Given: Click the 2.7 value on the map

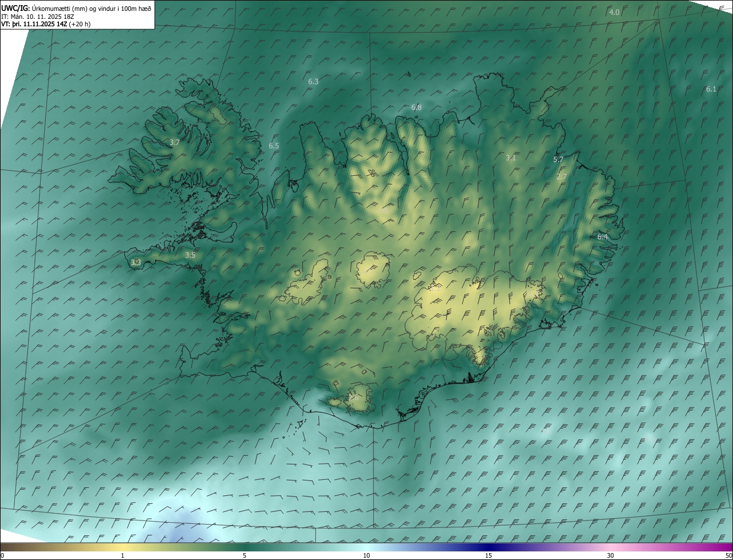Looking at the screenshot, I should 561,176.
